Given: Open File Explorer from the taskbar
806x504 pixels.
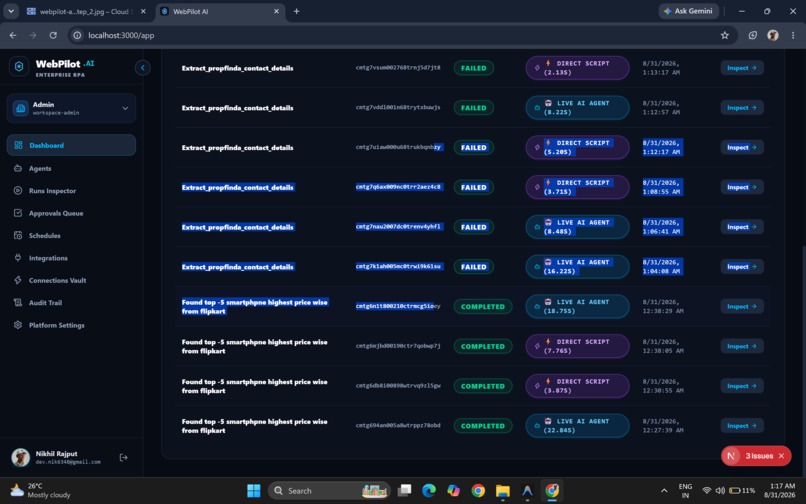Looking at the screenshot, I should (x=503, y=491).
